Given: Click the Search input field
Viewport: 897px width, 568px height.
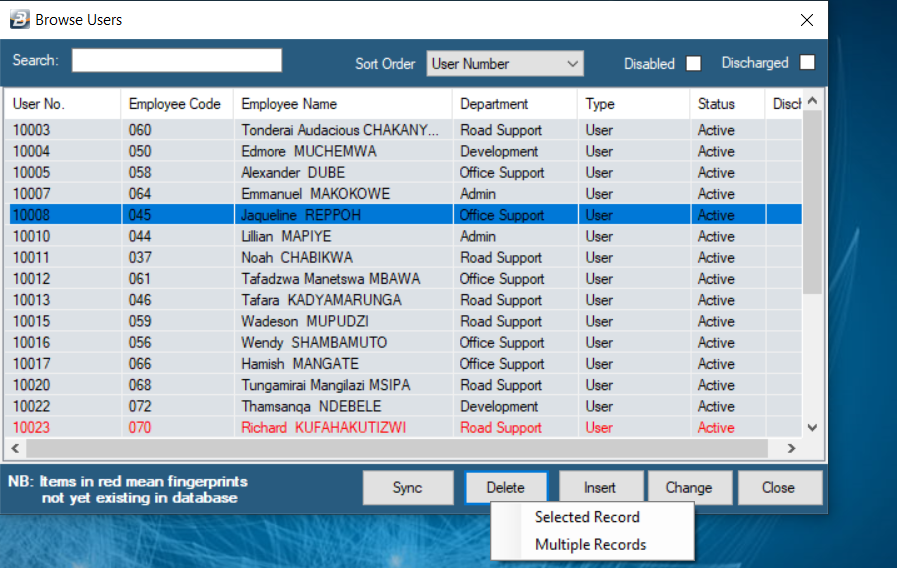Looking at the screenshot, I should pyautogui.click(x=177, y=60).
